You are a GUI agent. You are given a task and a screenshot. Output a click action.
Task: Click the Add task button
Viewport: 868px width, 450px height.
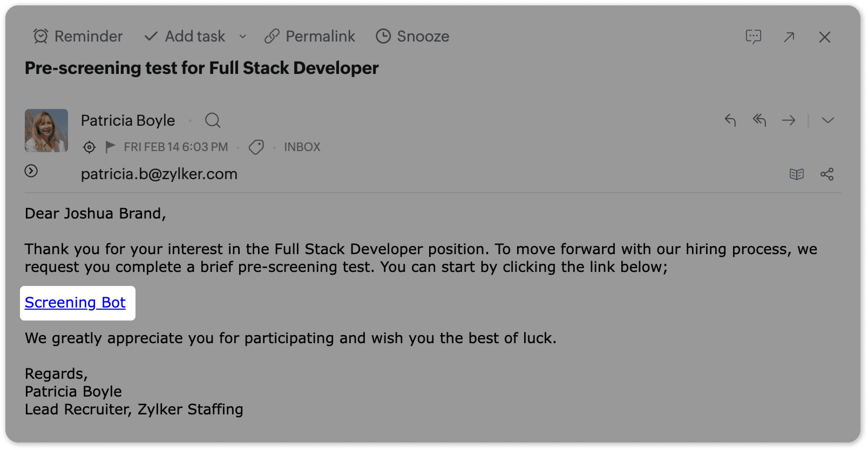click(x=185, y=36)
